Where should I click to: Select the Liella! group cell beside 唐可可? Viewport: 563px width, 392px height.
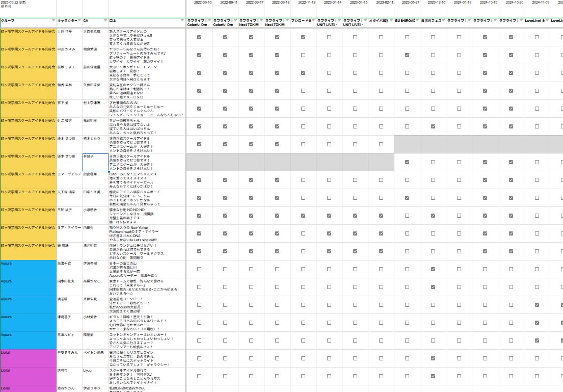click(x=28, y=376)
